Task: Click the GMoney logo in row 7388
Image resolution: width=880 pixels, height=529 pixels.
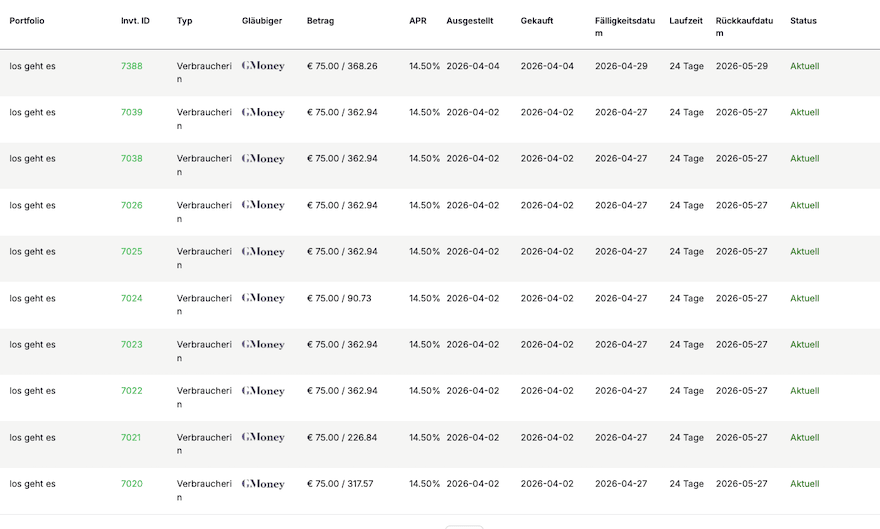Action: [x=263, y=66]
